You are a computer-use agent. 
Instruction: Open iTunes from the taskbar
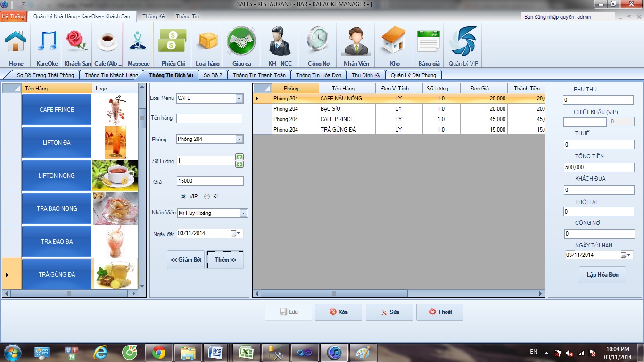334,353
